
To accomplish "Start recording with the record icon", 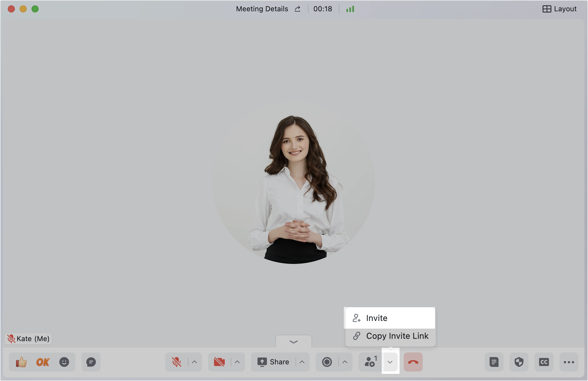I will pos(327,362).
